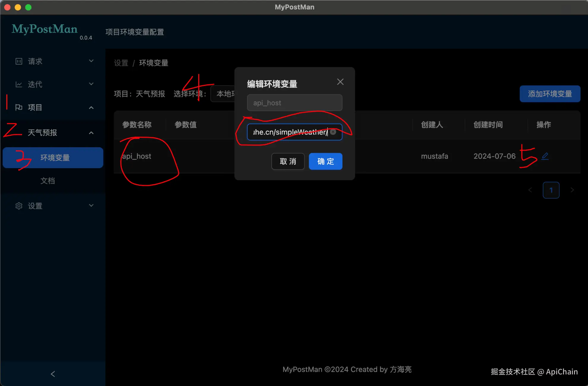Click the 项目 flag icon in sidebar
The height and width of the screenshot is (386, 588).
(x=19, y=107)
